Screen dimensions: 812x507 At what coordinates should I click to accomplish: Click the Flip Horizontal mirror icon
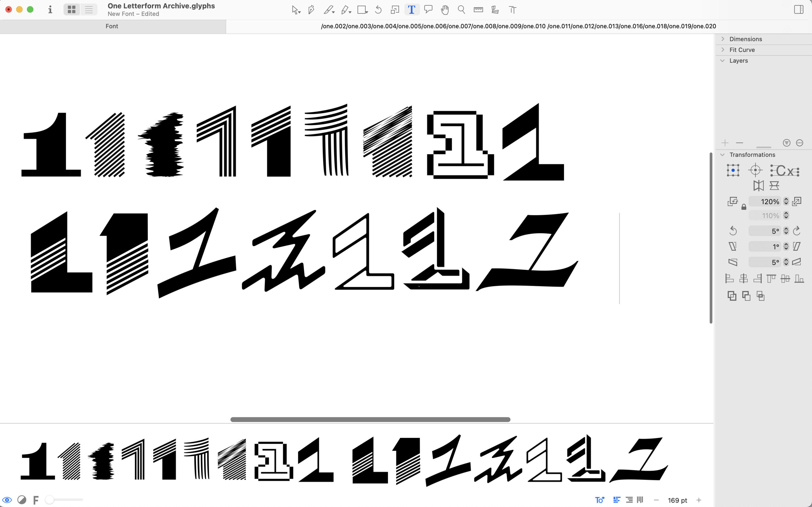(x=758, y=185)
